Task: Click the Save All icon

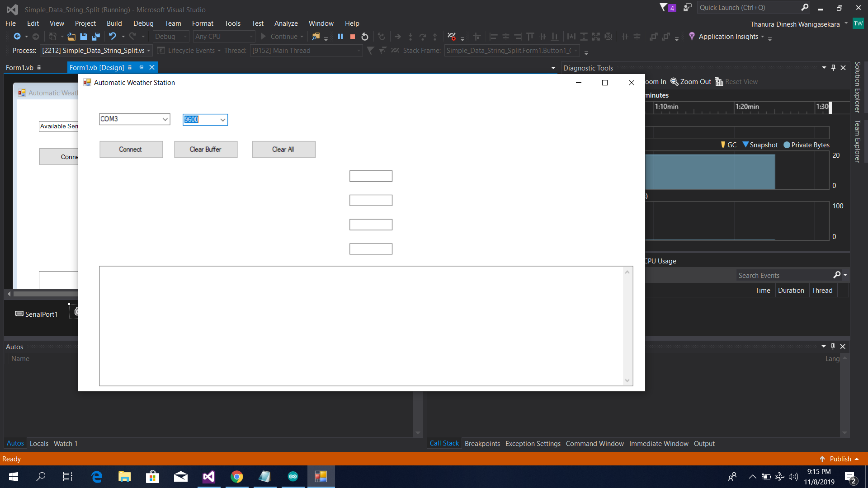Action: coord(95,37)
